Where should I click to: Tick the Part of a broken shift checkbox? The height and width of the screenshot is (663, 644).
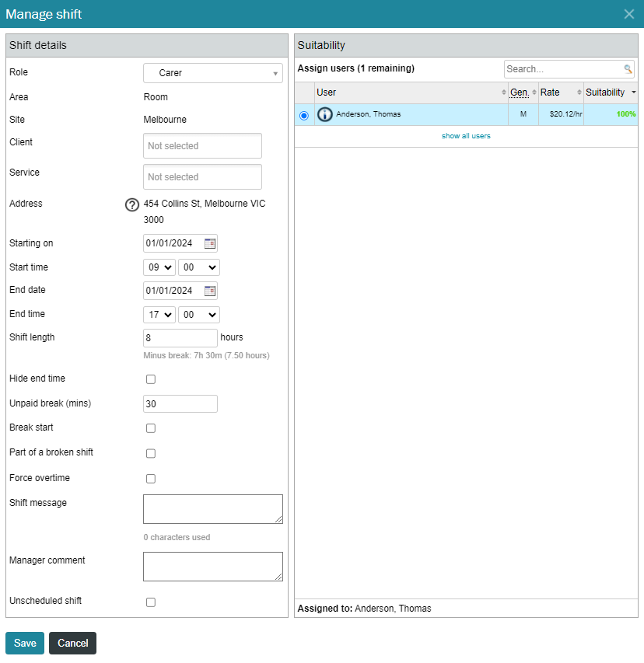tap(151, 453)
